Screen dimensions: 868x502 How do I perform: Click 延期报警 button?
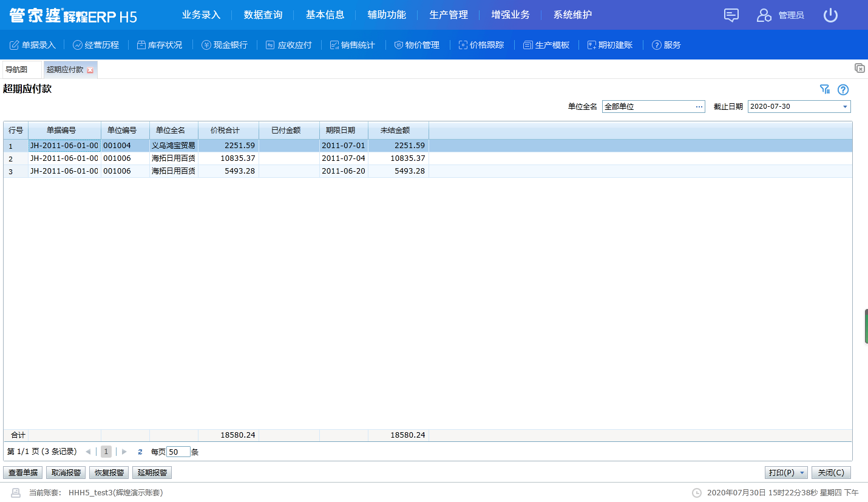click(x=152, y=473)
